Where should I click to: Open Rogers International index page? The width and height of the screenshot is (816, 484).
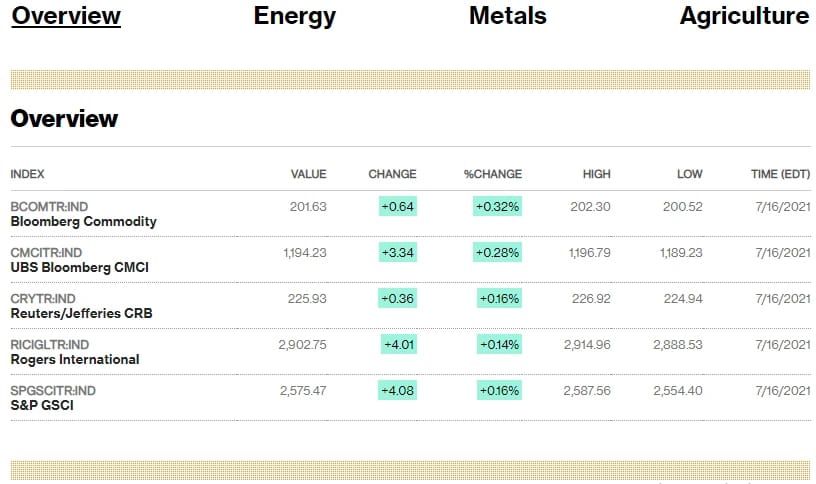tap(75, 359)
